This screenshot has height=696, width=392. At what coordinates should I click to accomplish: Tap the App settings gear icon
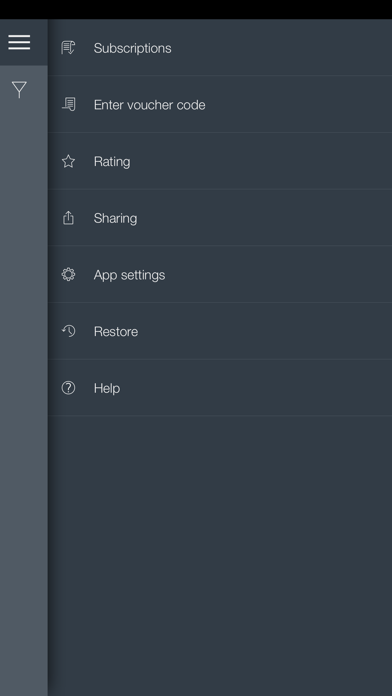pos(68,274)
